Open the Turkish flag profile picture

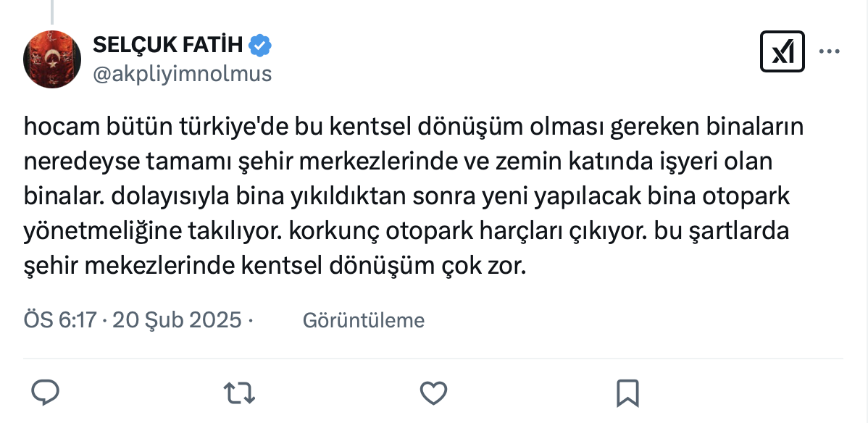tap(52, 60)
